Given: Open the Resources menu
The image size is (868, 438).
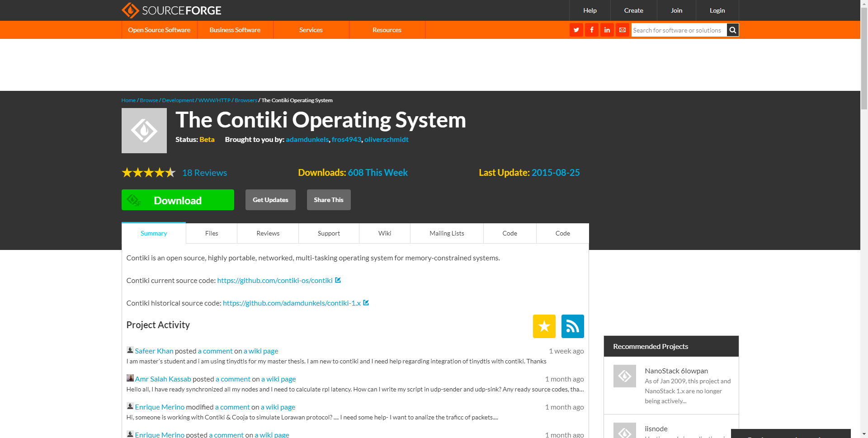Looking at the screenshot, I should point(387,30).
